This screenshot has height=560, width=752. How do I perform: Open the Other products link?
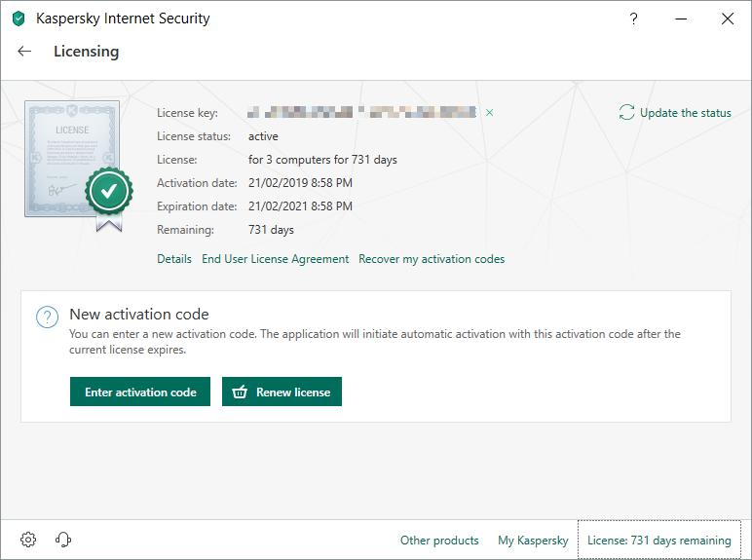(x=439, y=541)
